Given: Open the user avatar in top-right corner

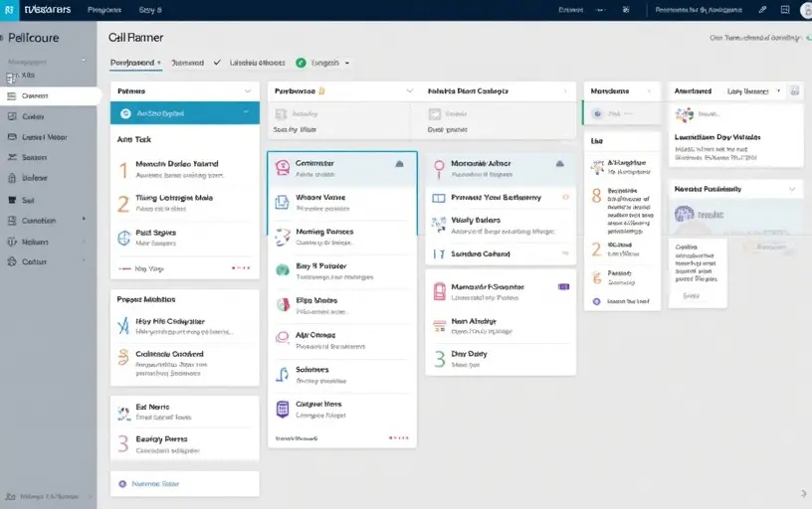Looking at the screenshot, I should [x=807, y=10].
